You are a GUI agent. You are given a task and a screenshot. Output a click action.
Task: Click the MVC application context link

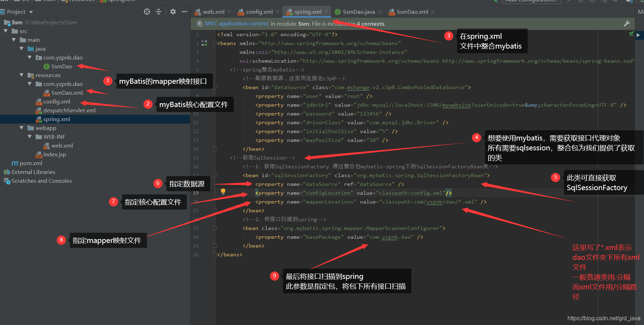(x=237, y=24)
